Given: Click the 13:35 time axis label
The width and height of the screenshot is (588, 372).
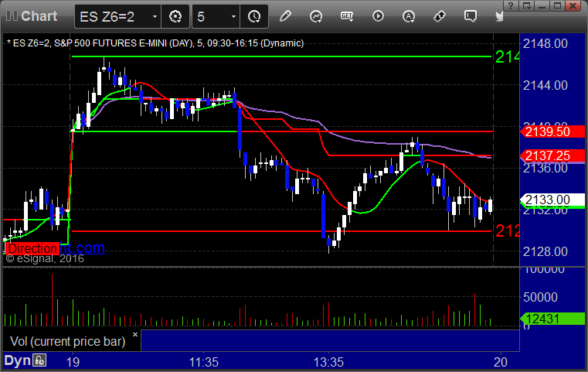Looking at the screenshot, I should point(328,362).
